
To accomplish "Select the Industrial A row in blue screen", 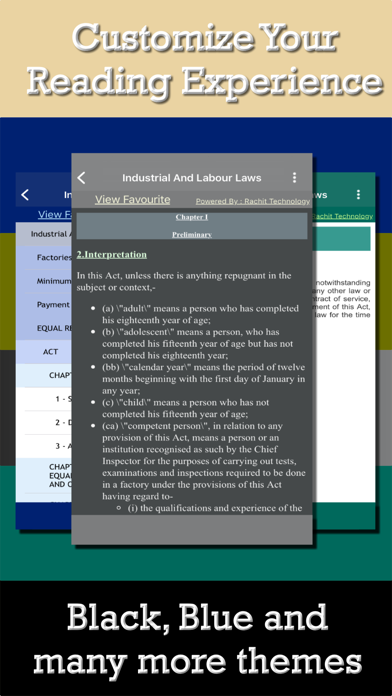I will point(44,234).
